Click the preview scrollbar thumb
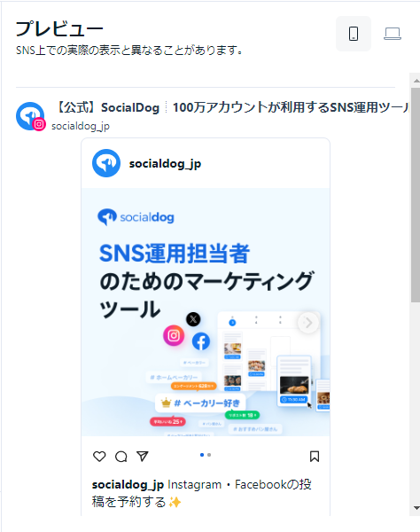 tap(416, 195)
